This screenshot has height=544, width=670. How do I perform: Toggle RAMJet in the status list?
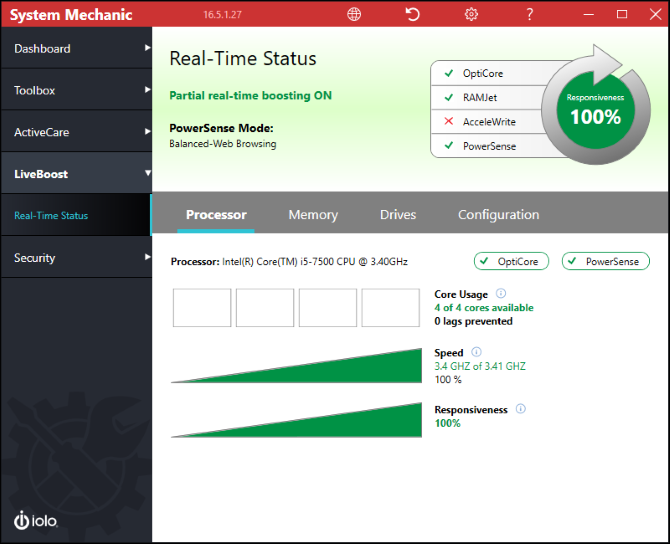coord(487,97)
